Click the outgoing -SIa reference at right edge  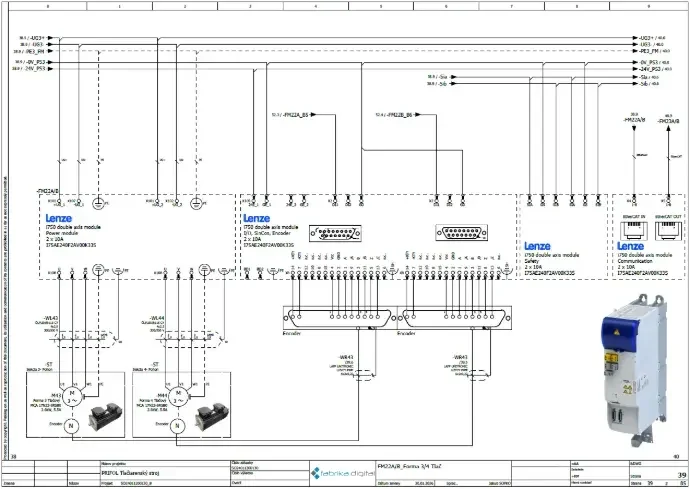(x=648, y=77)
